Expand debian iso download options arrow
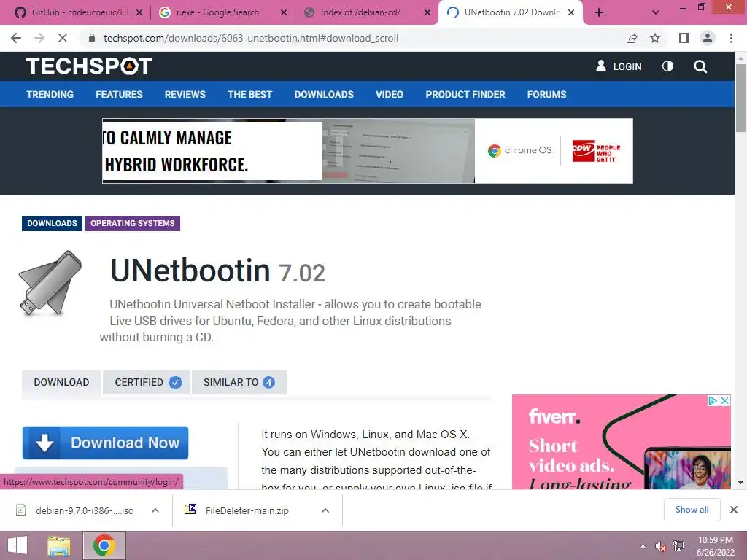The width and height of the screenshot is (747, 560). click(155, 510)
